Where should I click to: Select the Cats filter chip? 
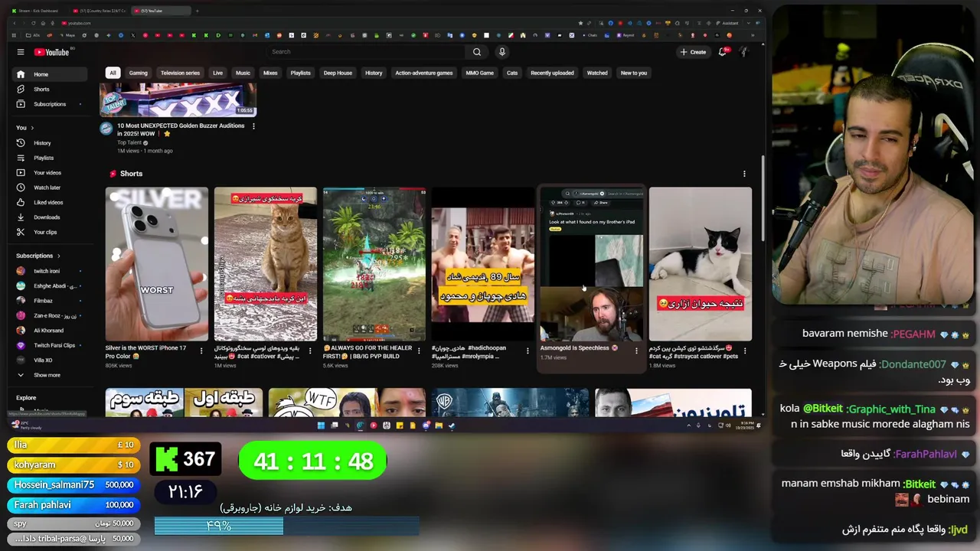(512, 73)
